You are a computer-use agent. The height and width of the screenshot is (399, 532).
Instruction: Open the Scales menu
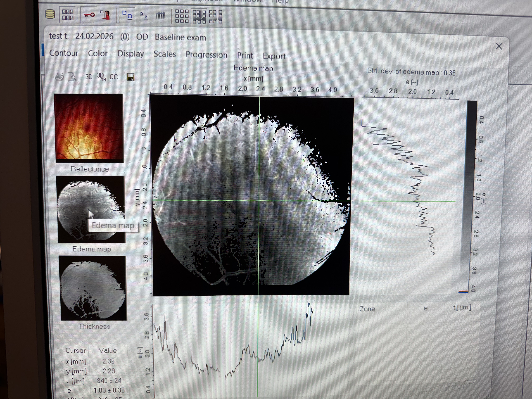(x=165, y=54)
